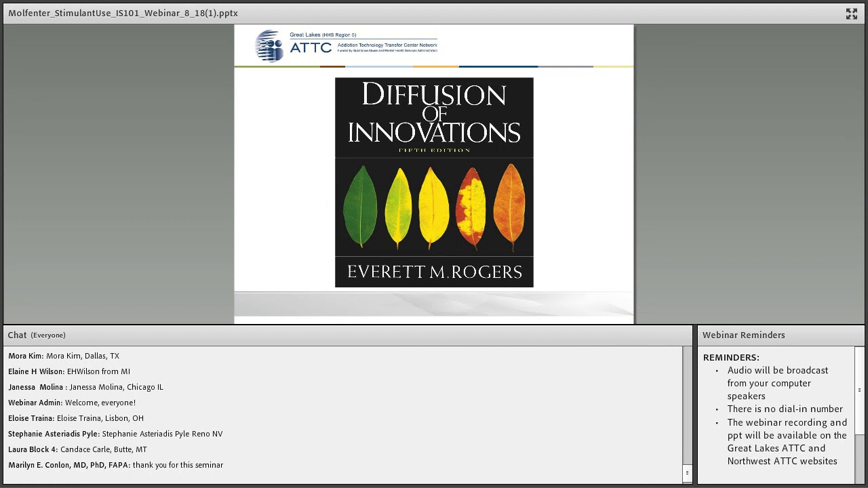
Task: Click the "There is no dial-in number" reminder
Action: [x=785, y=409]
